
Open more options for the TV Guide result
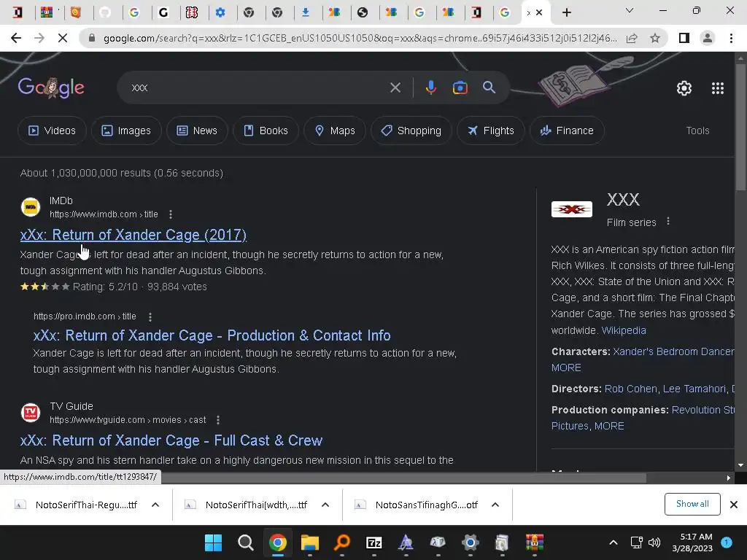pos(217,420)
